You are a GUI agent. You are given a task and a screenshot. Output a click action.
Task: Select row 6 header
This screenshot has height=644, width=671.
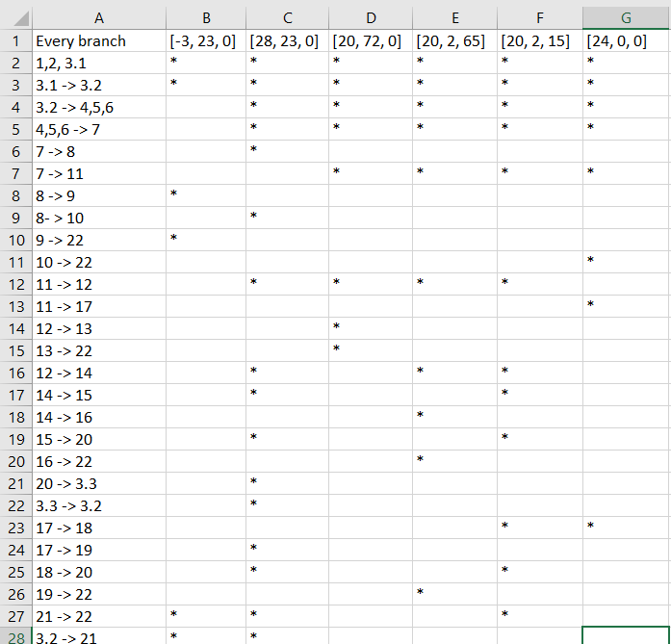tap(16, 151)
